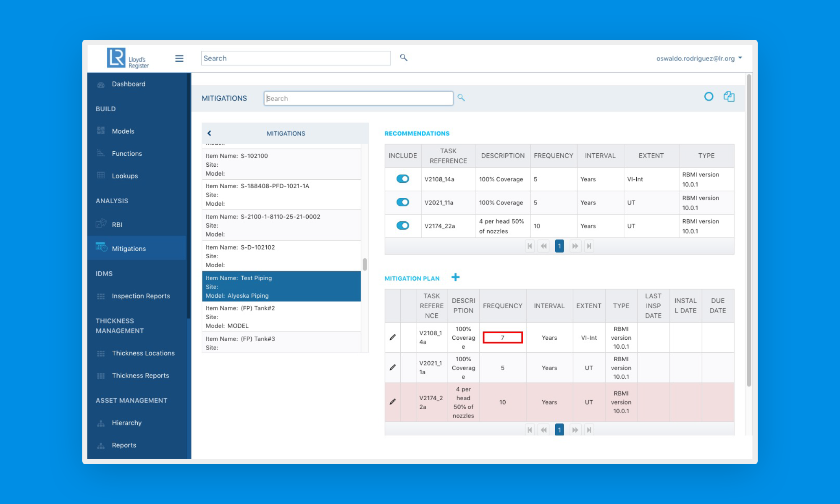Go to last page in Recommendations pager
The image size is (840, 504).
point(589,246)
